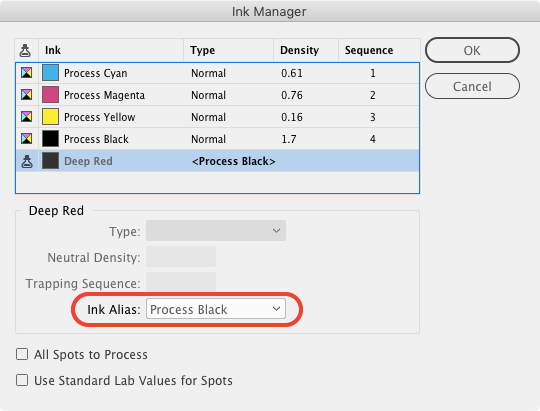Screen dimensions: 540x411
Task: Click the Neutral Density field
Action: [181, 257]
